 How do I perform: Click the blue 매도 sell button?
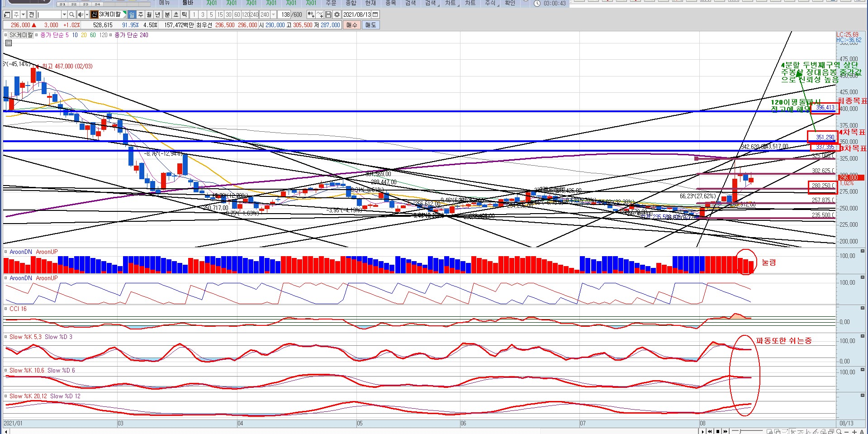(370, 25)
